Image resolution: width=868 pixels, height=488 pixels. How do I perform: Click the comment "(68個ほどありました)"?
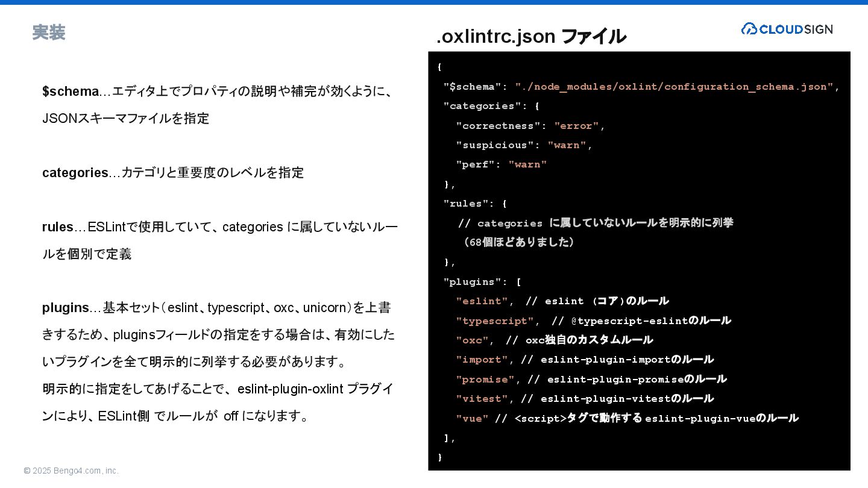(518, 242)
